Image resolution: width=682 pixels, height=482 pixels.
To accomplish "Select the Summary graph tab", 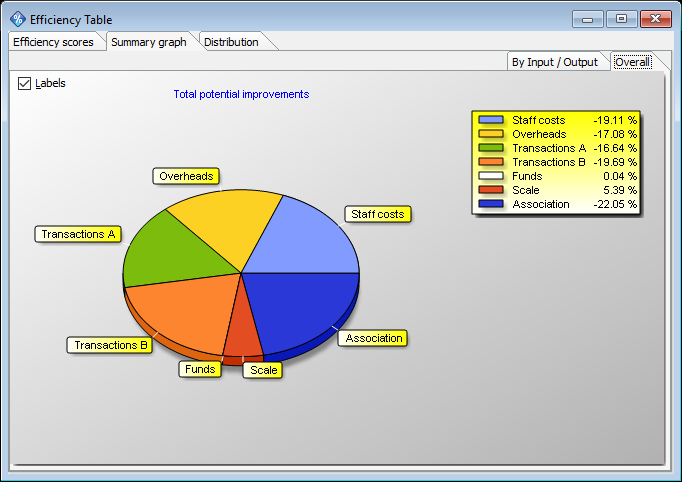I will coord(149,42).
